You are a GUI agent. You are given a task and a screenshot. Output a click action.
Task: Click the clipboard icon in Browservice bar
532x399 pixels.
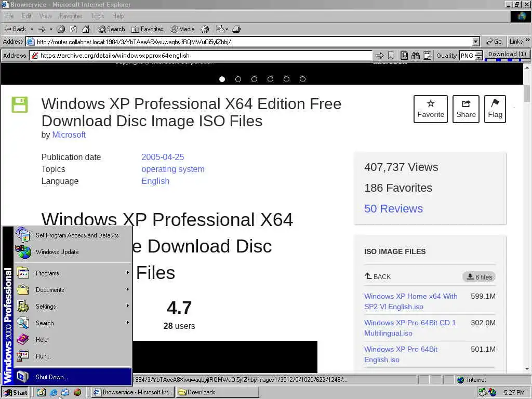[427, 56]
